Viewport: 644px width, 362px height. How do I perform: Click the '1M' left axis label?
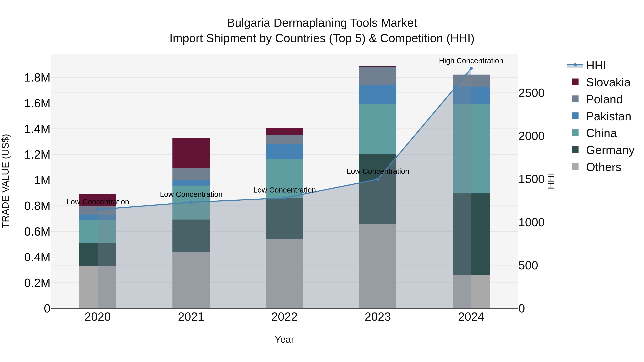(42, 180)
